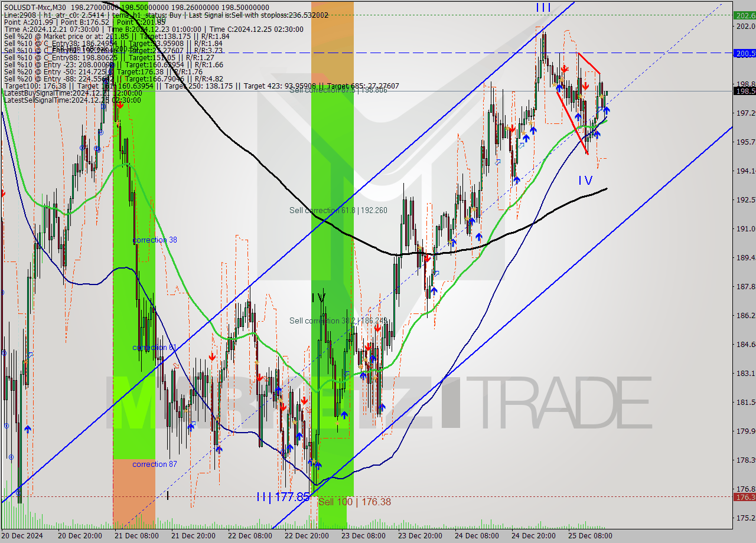The image size is (756, 543).
Task: Click the '22 Dec 20:00' time axis label
Action: 306,536
